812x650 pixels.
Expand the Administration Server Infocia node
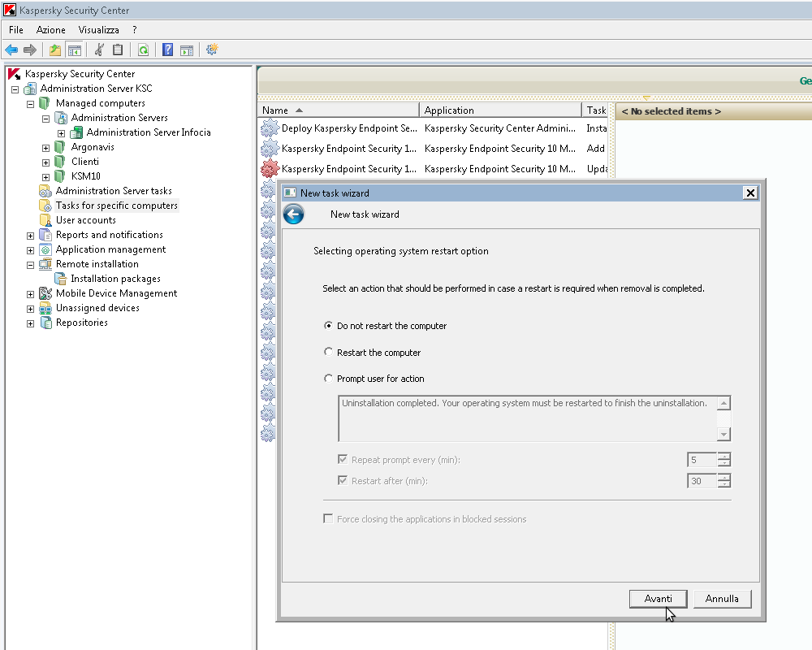(x=61, y=133)
